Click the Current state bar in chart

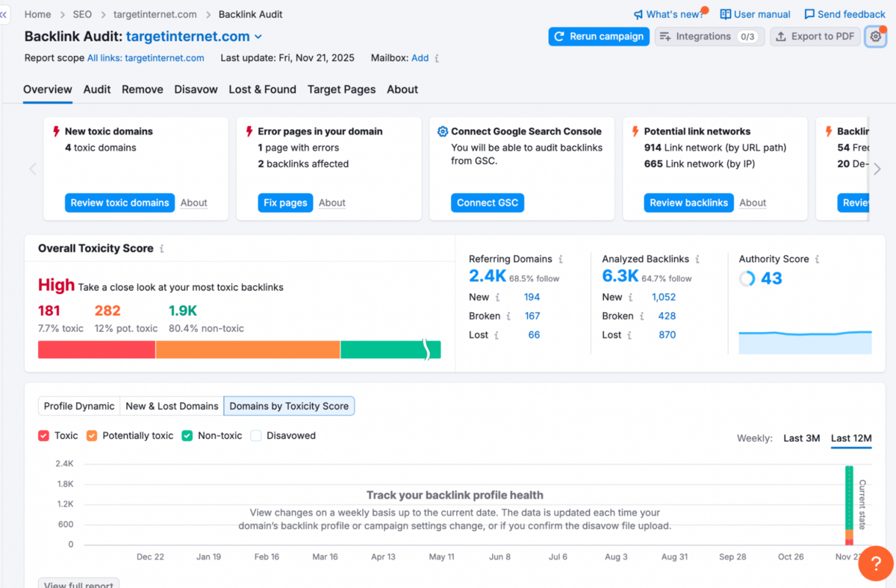click(849, 505)
